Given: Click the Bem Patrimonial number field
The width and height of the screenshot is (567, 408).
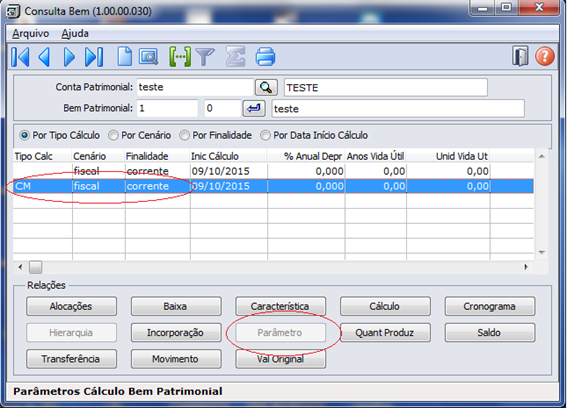Looking at the screenshot, I should pyautogui.click(x=167, y=108).
